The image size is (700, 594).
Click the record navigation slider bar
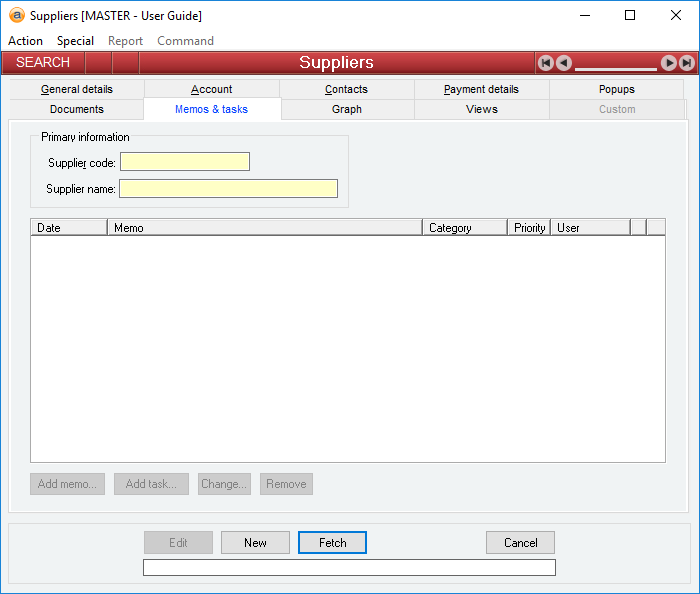[x=616, y=68]
